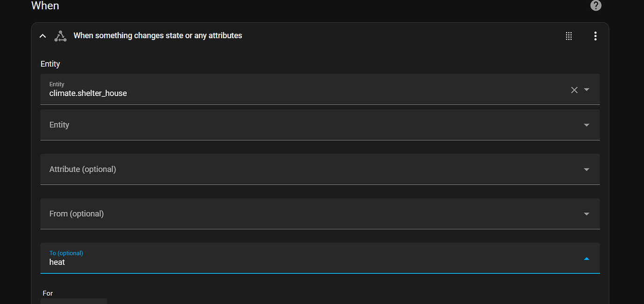The width and height of the screenshot is (644, 304).
Task: Click the When section heading
Action: coord(45,6)
